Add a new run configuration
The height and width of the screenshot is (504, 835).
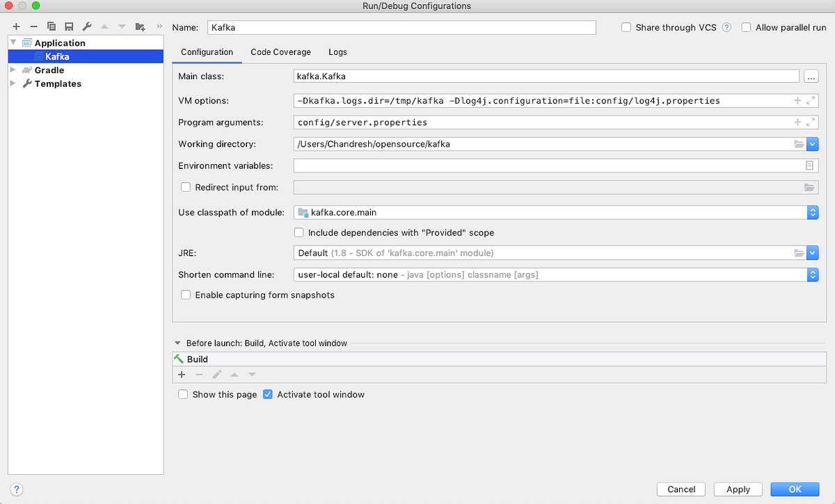pyautogui.click(x=16, y=26)
